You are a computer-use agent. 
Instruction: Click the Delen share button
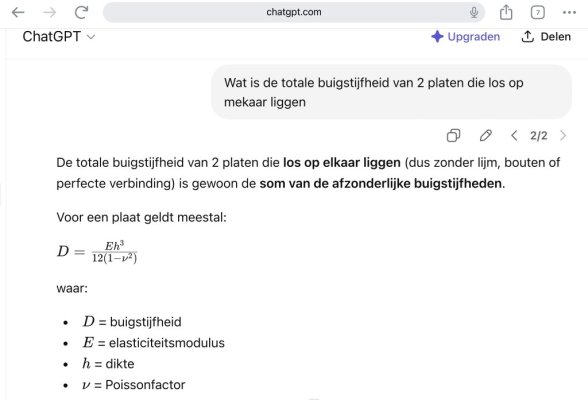tap(546, 37)
